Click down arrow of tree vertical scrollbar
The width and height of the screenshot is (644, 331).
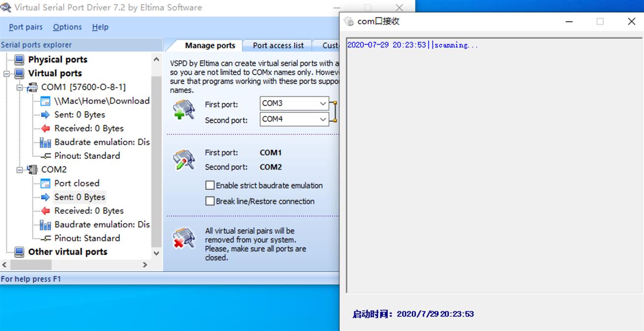pyautogui.click(x=156, y=254)
